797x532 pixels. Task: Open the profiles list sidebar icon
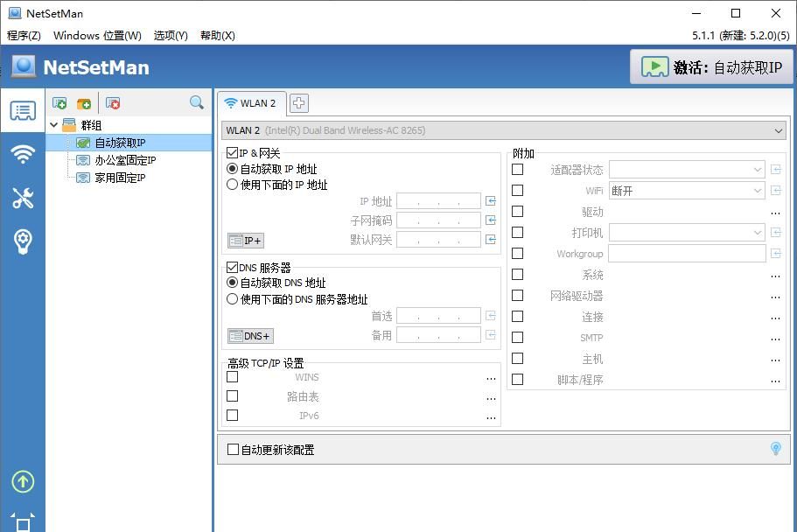pyautogui.click(x=23, y=110)
